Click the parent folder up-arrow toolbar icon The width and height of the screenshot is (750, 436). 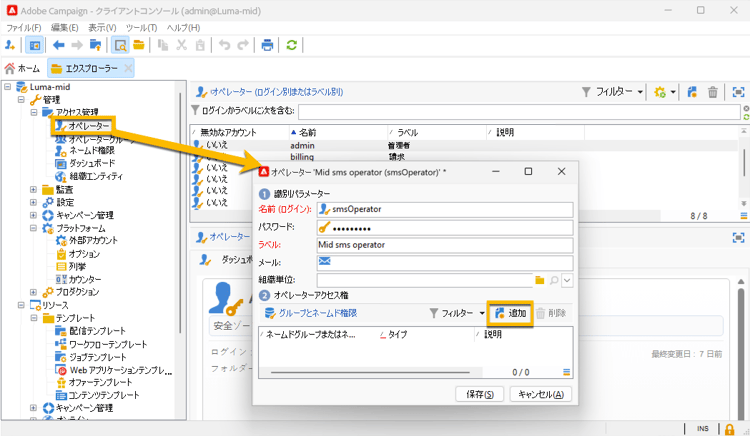tap(96, 45)
